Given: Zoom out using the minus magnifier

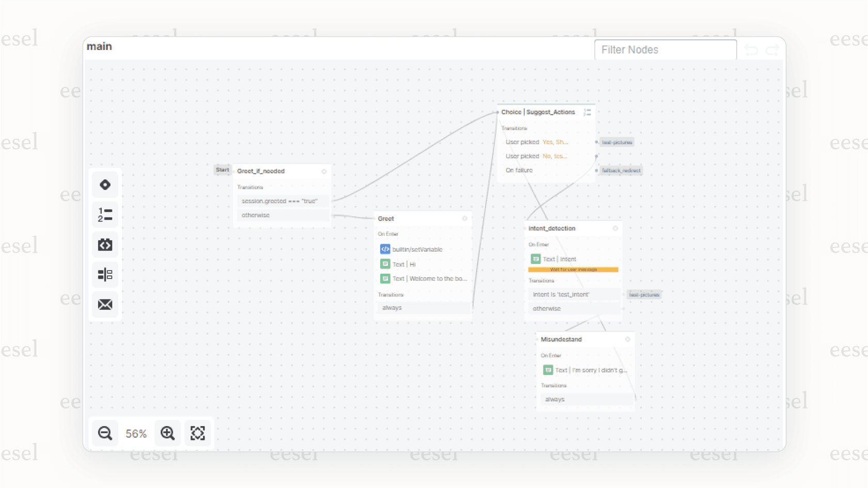Looking at the screenshot, I should (105, 433).
